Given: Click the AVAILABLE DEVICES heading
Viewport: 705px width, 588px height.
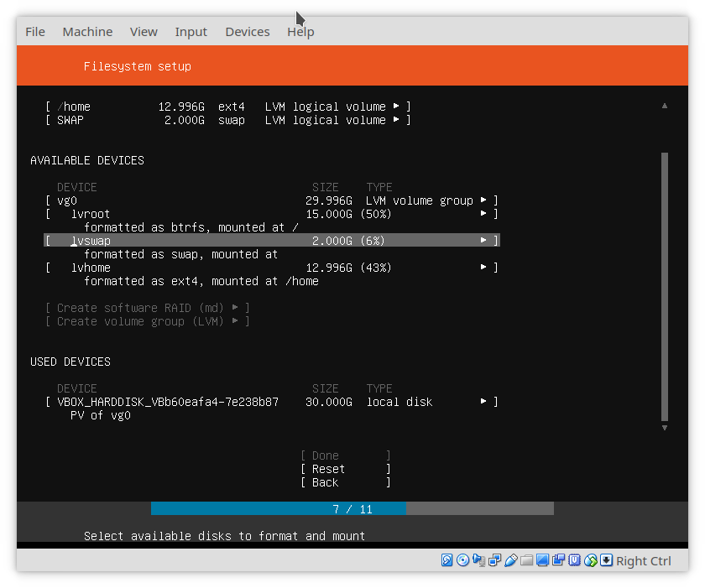Looking at the screenshot, I should (x=86, y=160).
